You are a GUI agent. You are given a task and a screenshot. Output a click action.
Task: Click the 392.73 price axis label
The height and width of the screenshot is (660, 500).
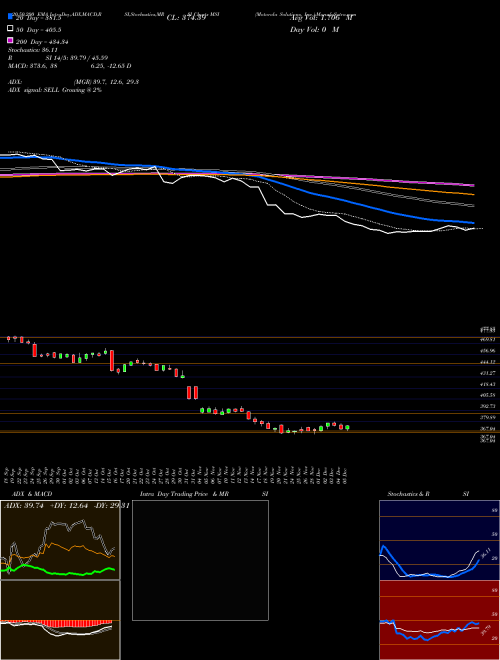[x=488, y=406]
